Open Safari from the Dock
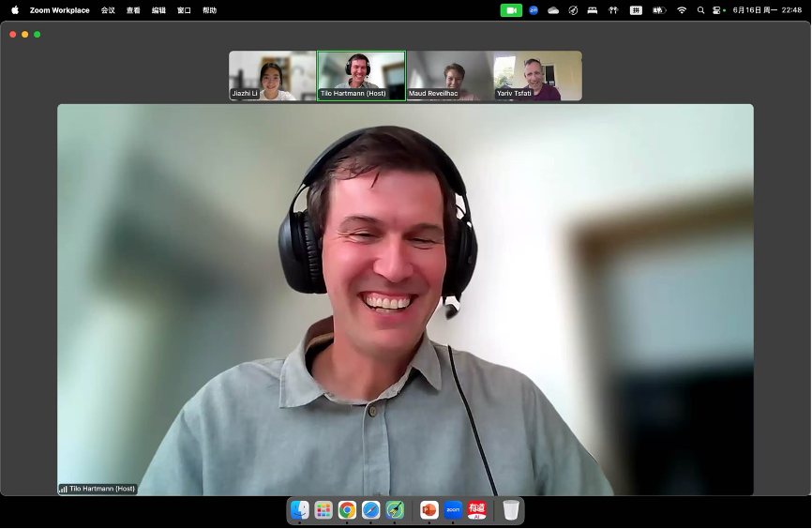The width and height of the screenshot is (812, 529). coord(371,510)
